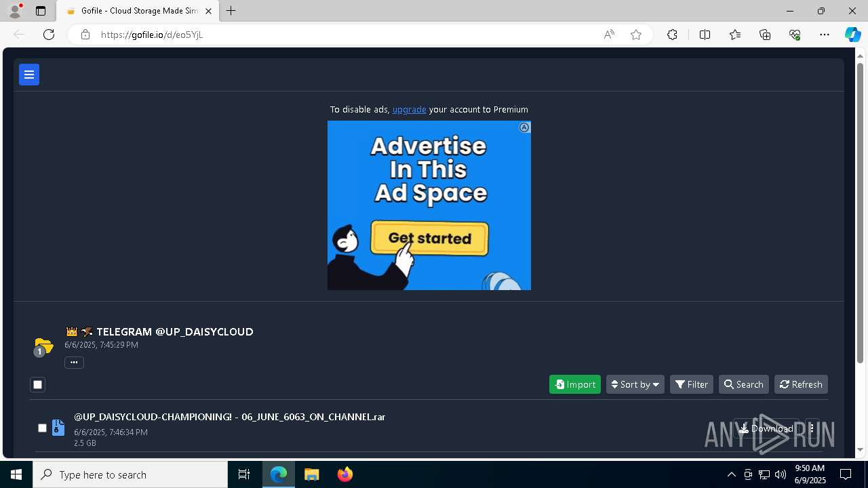Viewport: 868px width, 488px height.
Task: Open the file row vertical dots menu
Action: pyautogui.click(x=812, y=428)
